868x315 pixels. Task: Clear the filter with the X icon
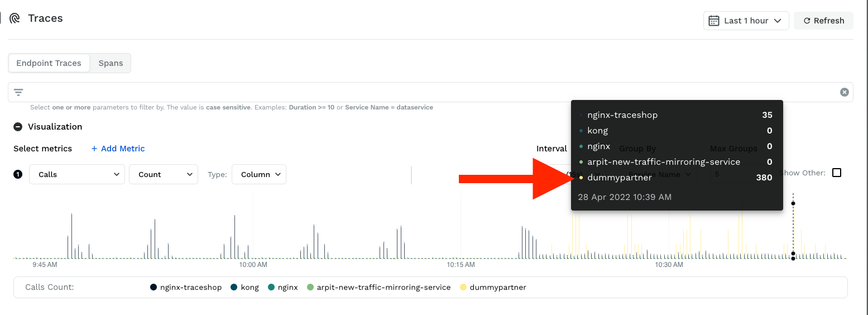coord(845,92)
